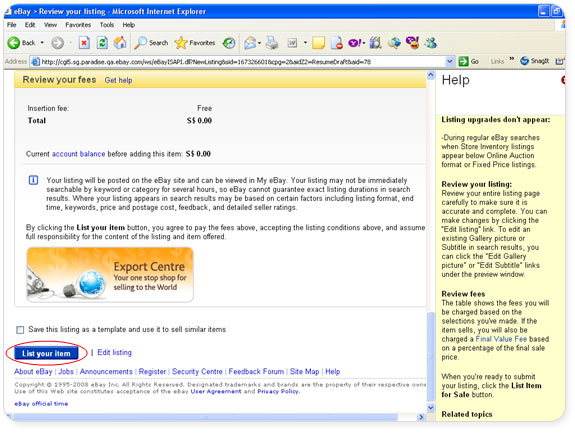
Task: Open the Mail dropdown arrow
Action: point(260,43)
